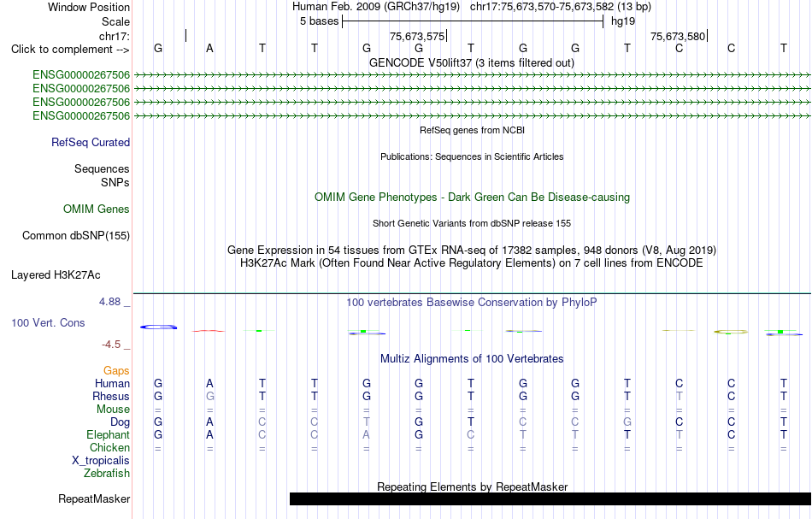
Task: Click the faded G in the Rhesus row
Action: [209, 397]
